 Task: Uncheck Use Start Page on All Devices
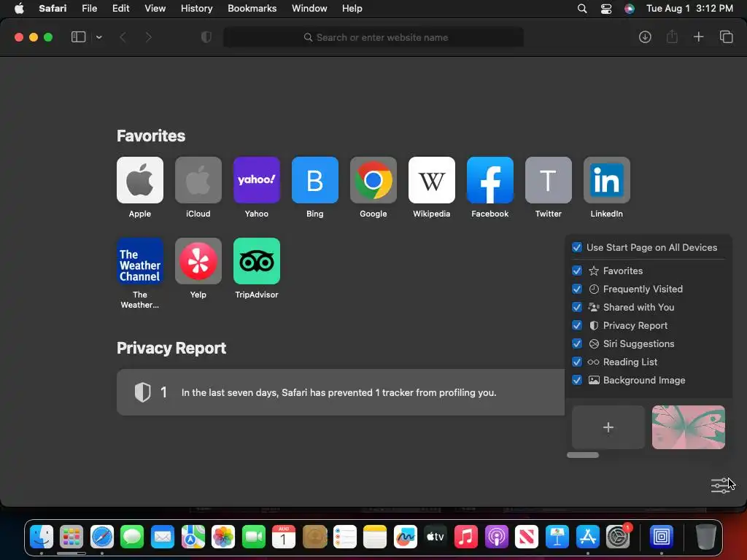click(577, 247)
